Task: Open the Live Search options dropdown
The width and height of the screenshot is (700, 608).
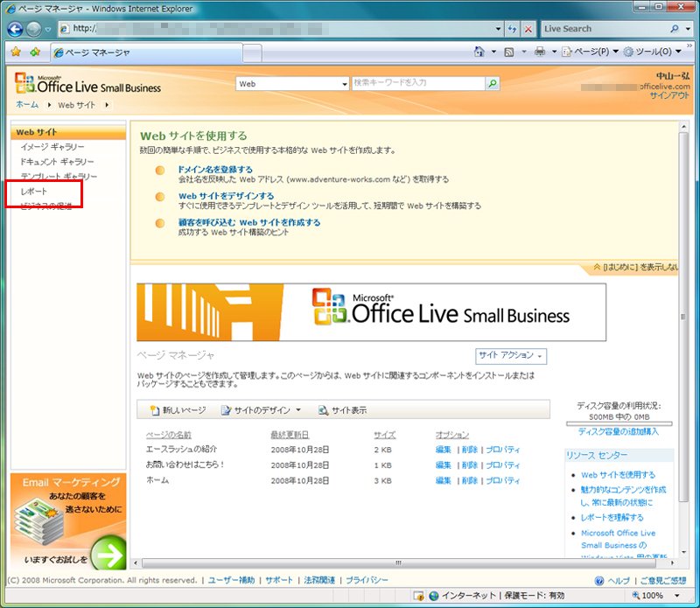Action: tap(689, 29)
